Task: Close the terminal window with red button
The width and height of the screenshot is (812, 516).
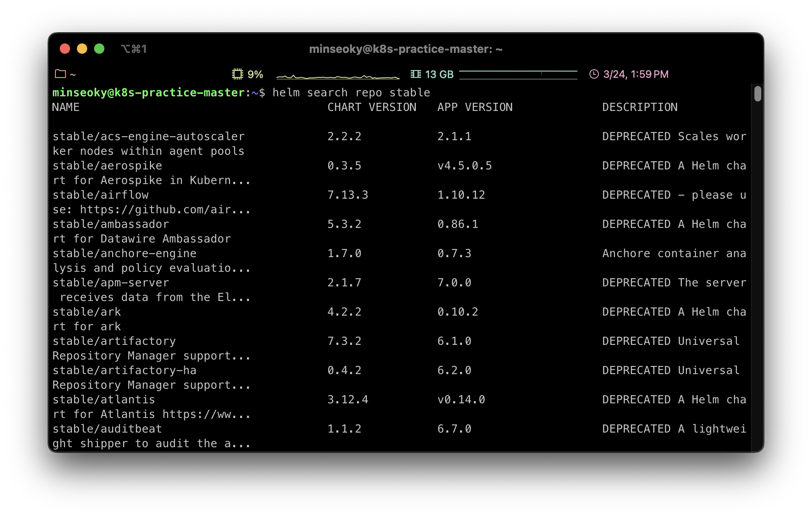Action: click(65, 49)
